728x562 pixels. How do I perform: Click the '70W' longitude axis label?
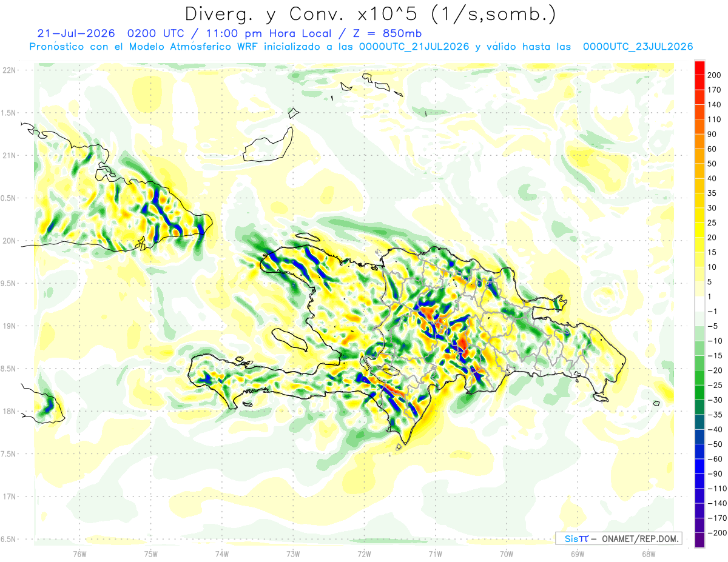507,554
